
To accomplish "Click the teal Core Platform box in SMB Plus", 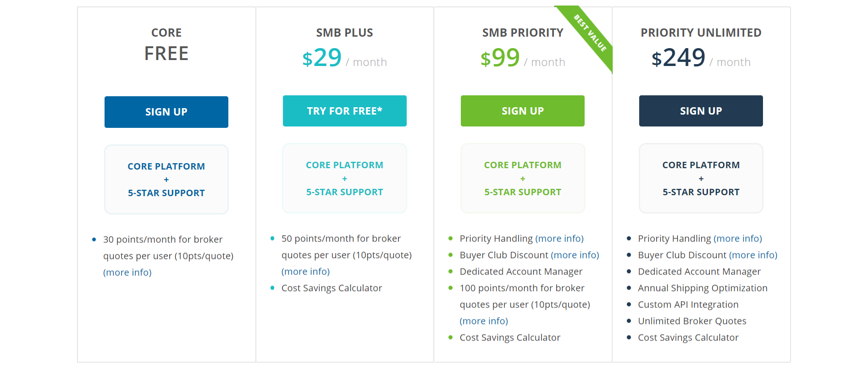I will (x=344, y=178).
